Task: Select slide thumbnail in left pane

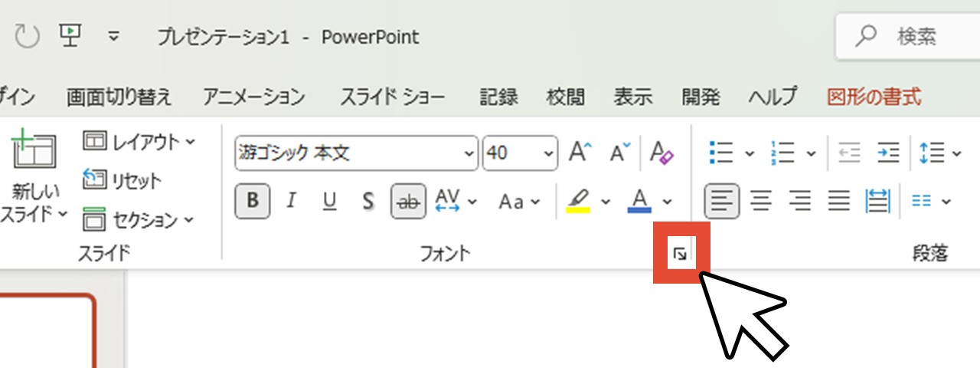Action: (49, 330)
